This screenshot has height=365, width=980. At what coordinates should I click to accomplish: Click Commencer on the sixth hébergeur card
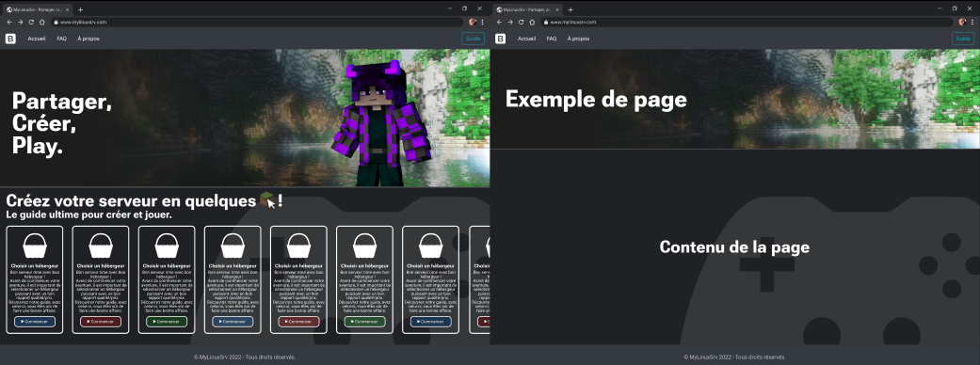364,321
